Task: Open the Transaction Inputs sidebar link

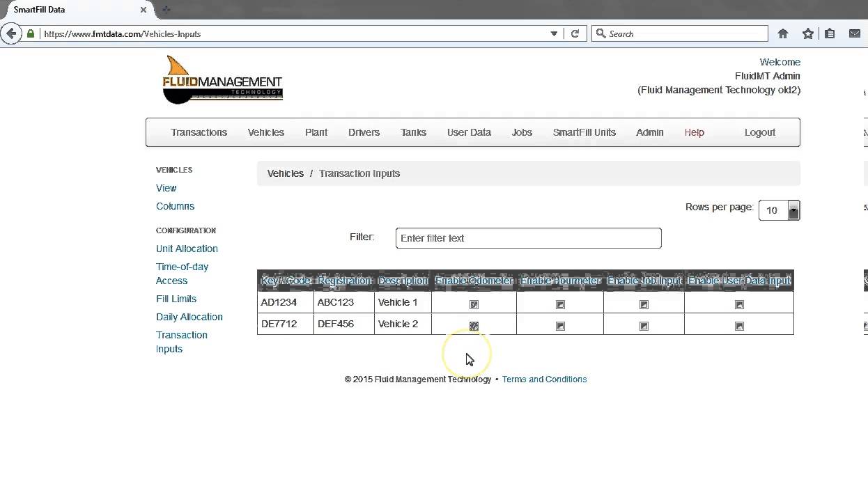Action: coord(182,342)
